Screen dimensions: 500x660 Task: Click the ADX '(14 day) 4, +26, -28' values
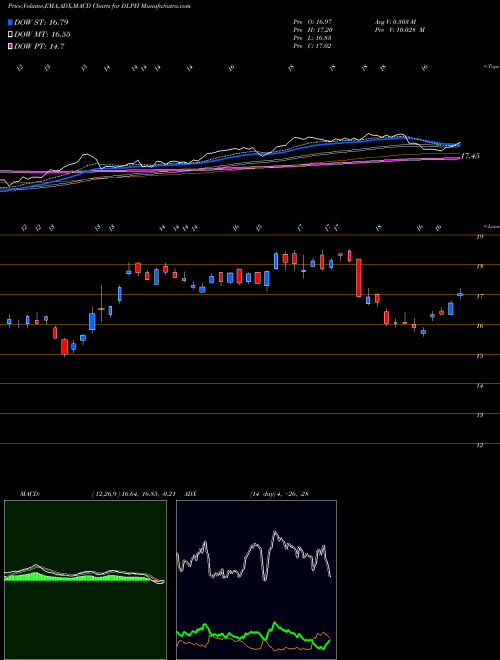(279, 494)
